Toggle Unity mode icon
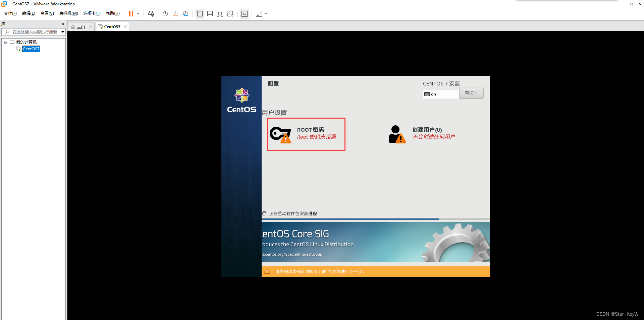 (230, 14)
